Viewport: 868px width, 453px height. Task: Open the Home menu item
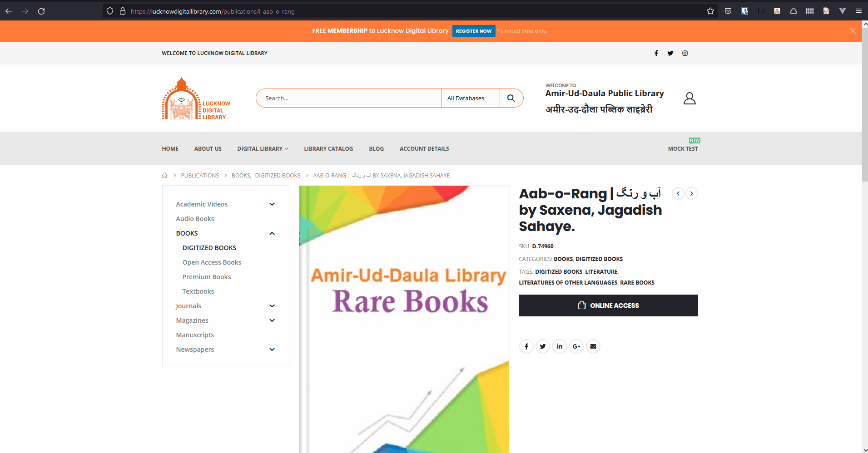170,149
